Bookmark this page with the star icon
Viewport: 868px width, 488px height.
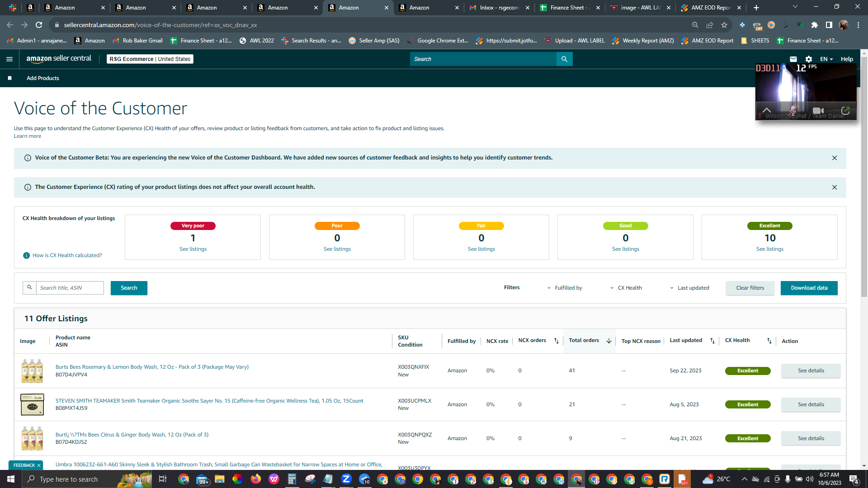coord(724,25)
